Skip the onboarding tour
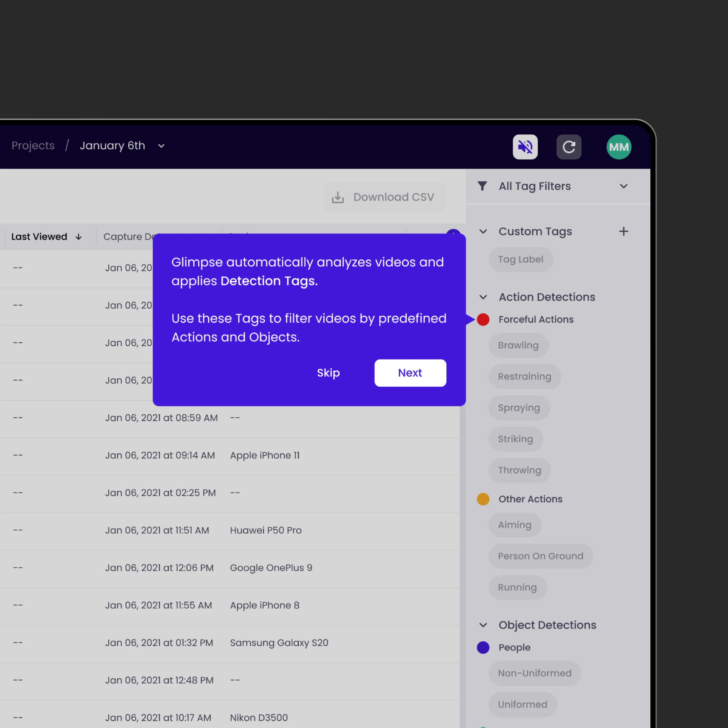 [x=328, y=373]
